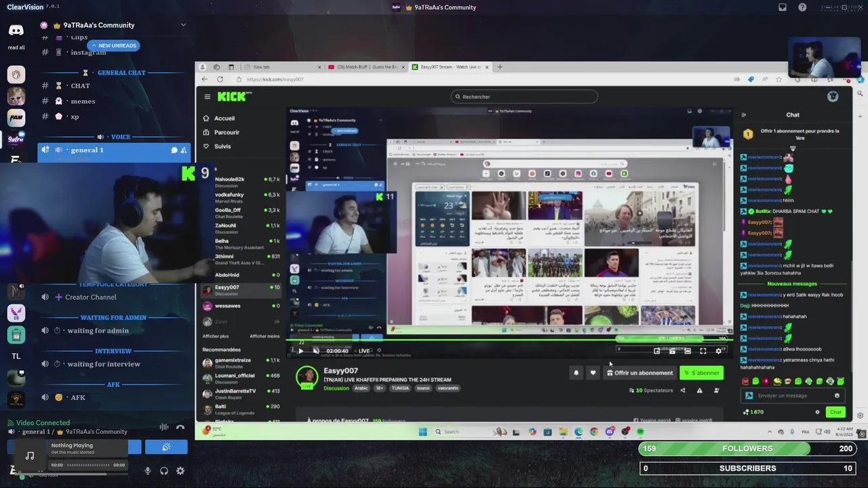The image size is (868, 488).
Task: Go back in the browser
Action: pyautogui.click(x=205, y=79)
